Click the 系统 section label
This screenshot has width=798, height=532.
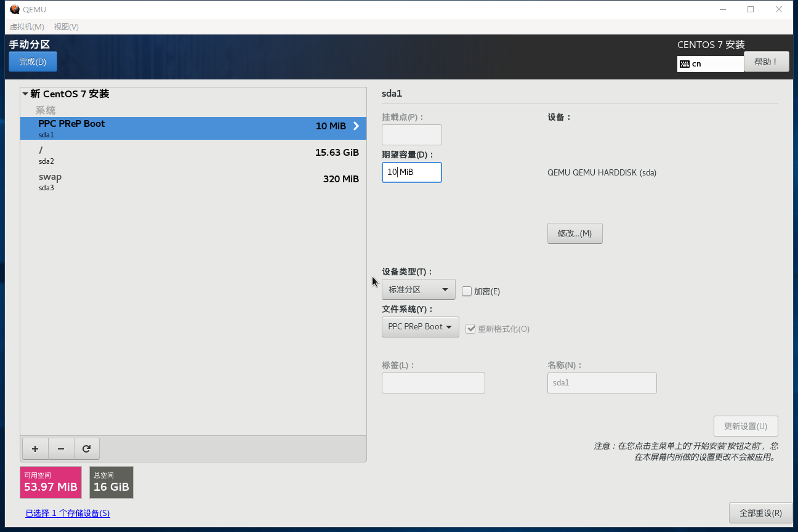coord(46,110)
